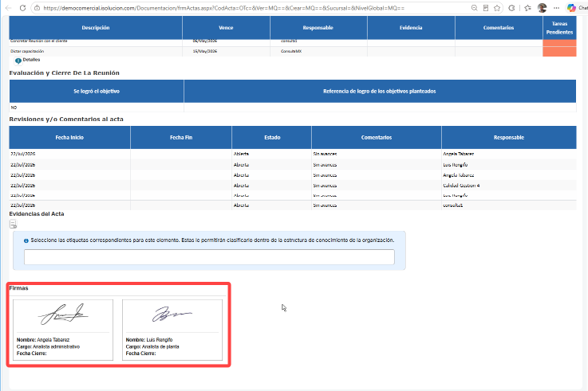This screenshot has width=588, height=391.
Task: Click the empty tags input field
Action: (x=210, y=257)
